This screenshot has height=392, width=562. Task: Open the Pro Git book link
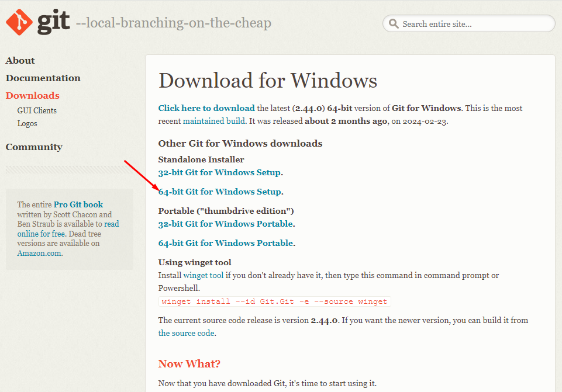(78, 204)
